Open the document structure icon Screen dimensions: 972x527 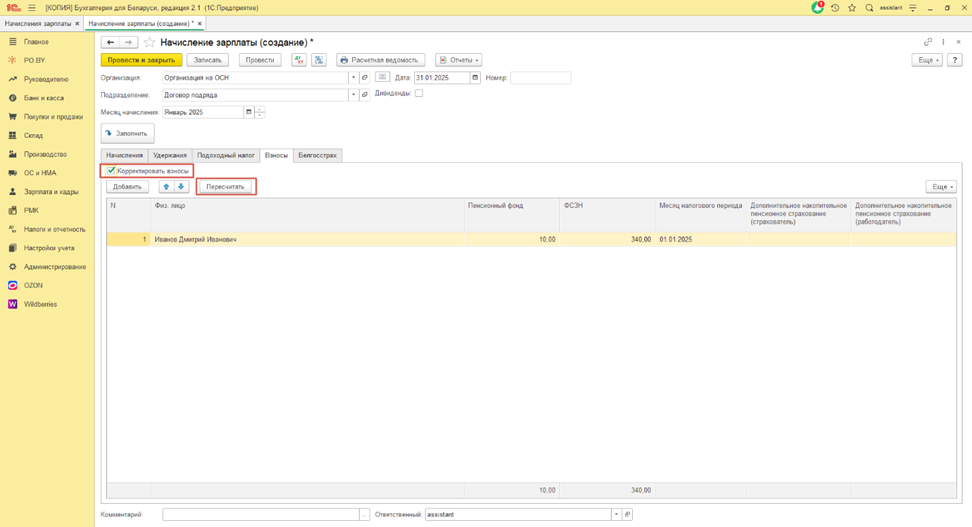click(x=319, y=60)
